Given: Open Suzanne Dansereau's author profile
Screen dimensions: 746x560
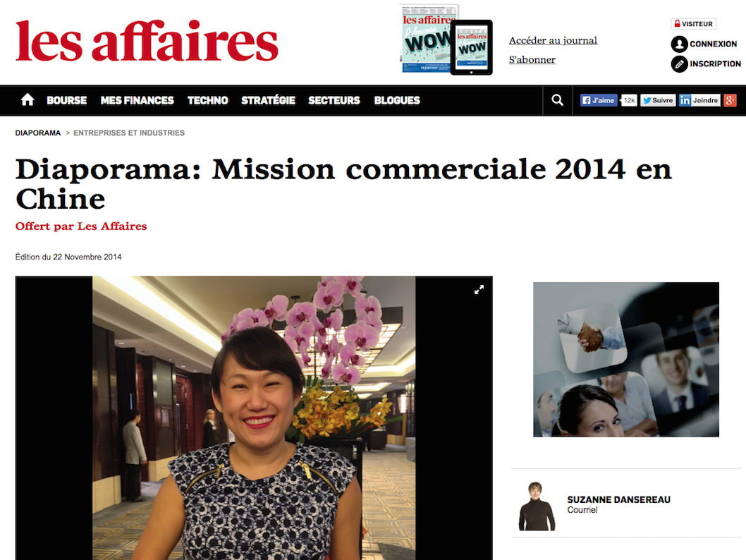Looking at the screenshot, I should tap(618, 499).
